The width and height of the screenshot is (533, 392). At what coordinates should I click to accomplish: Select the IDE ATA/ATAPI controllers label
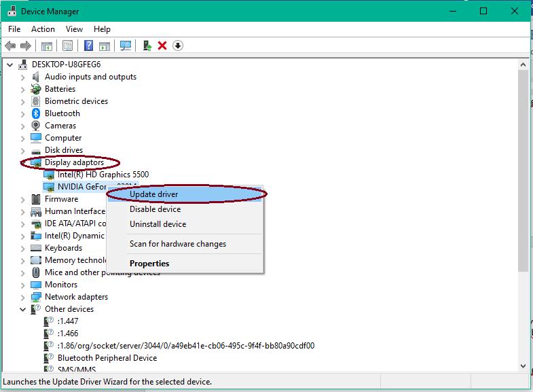point(75,224)
